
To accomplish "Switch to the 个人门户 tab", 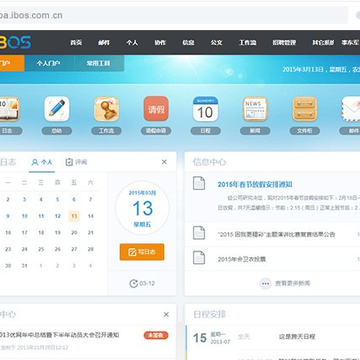I will 49,63.
